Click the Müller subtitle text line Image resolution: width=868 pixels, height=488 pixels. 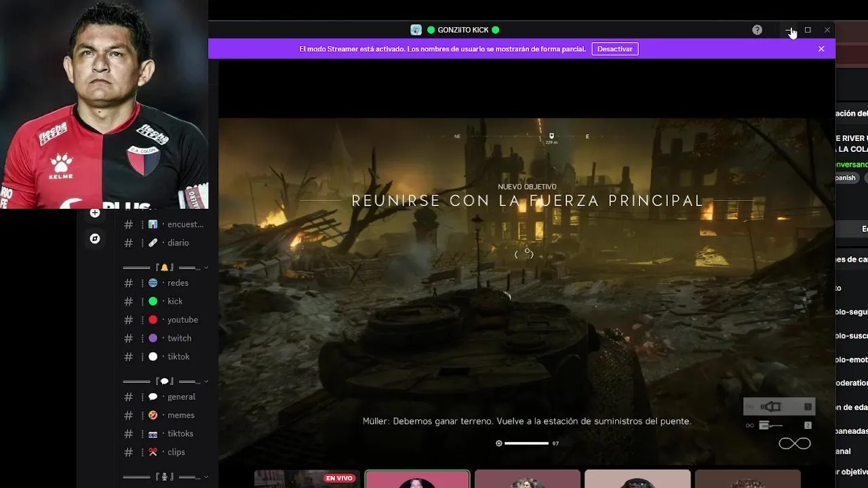click(x=527, y=421)
